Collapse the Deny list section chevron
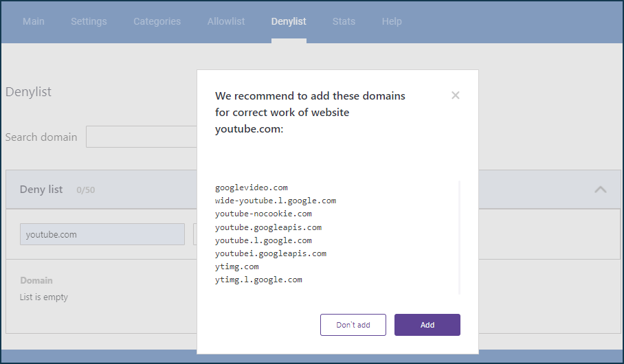 pyautogui.click(x=600, y=190)
